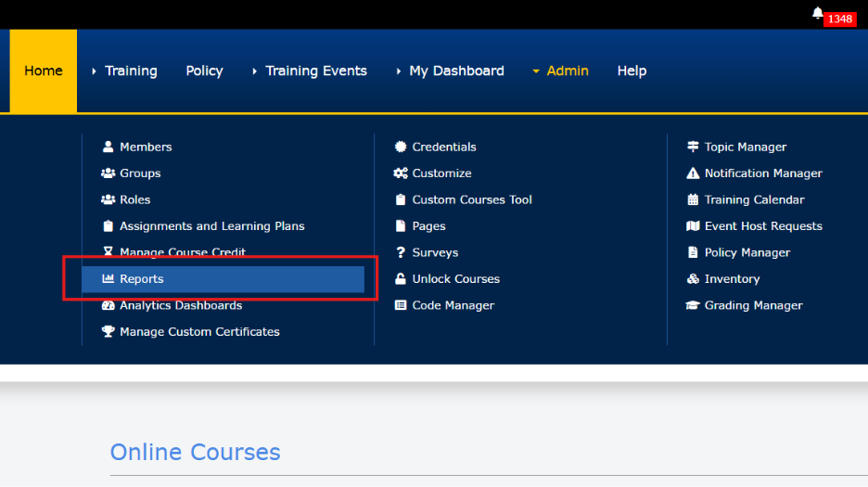This screenshot has height=487, width=868.
Task: Expand the Training Events menu arrow
Action: tap(255, 70)
